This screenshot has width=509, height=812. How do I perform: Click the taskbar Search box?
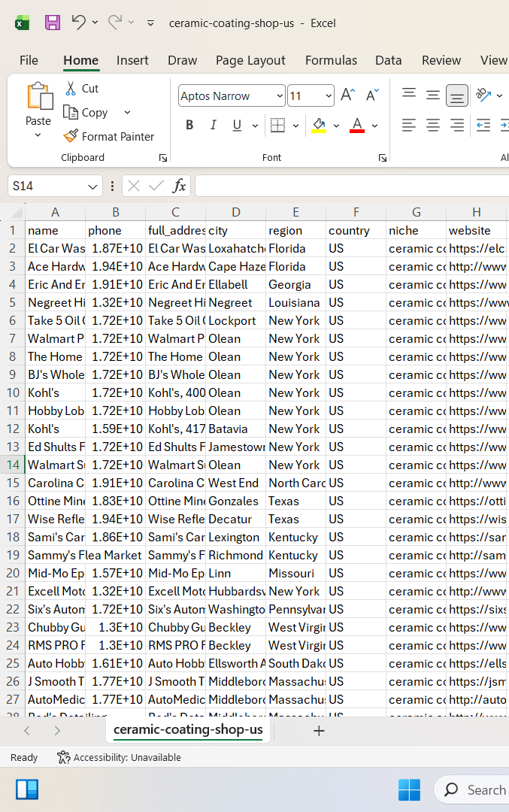coord(471,789)
